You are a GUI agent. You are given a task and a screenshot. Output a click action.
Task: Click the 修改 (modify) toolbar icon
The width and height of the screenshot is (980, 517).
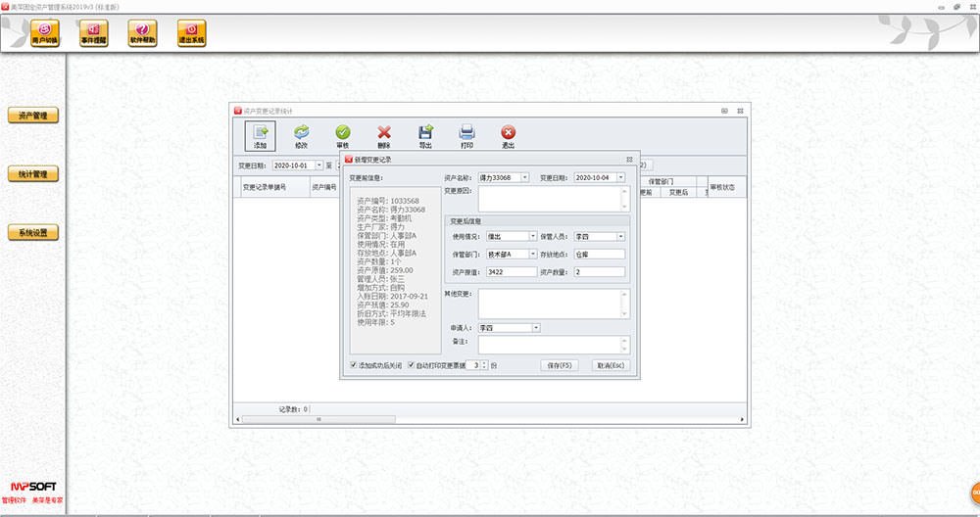click(x=302, y=135)
